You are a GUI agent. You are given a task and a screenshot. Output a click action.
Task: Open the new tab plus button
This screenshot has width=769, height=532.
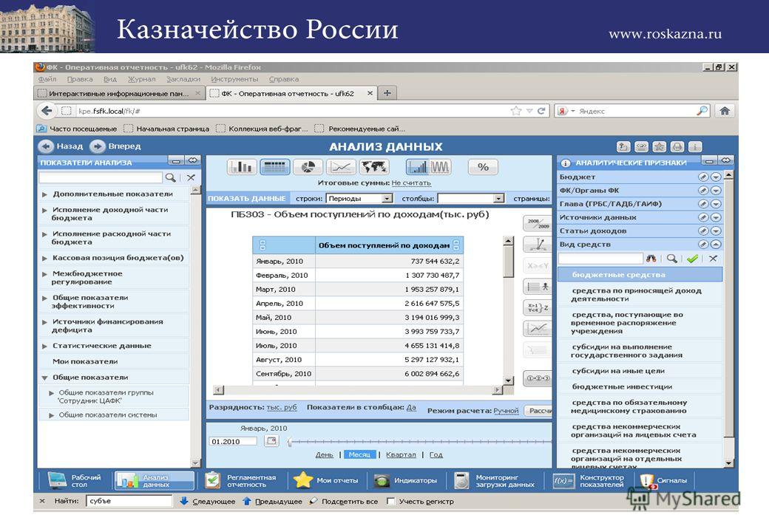point(387,93)
